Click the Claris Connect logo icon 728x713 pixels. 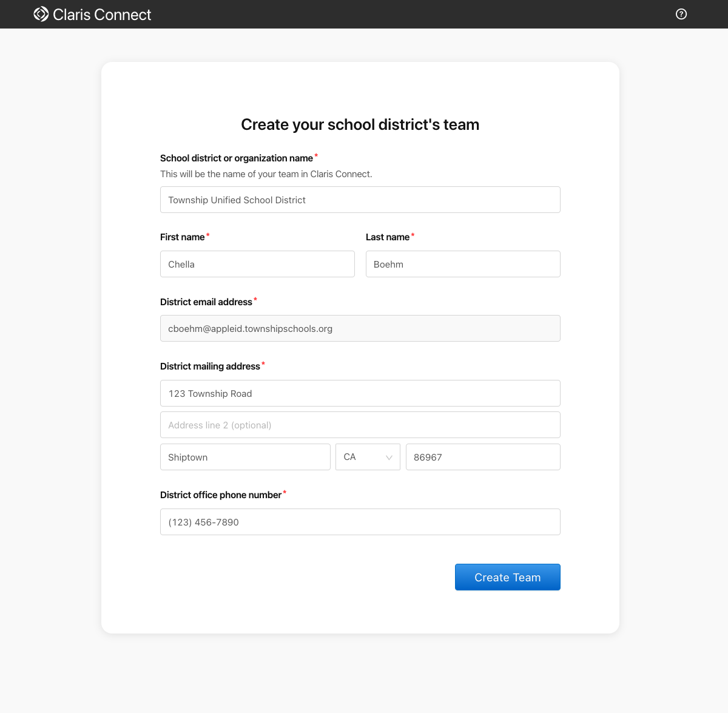tap(41, 14)
